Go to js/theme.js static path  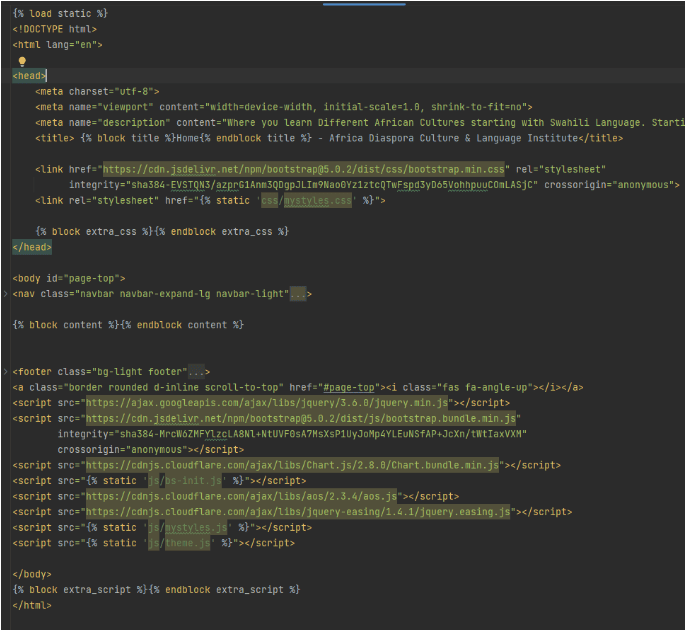(179, 543)
